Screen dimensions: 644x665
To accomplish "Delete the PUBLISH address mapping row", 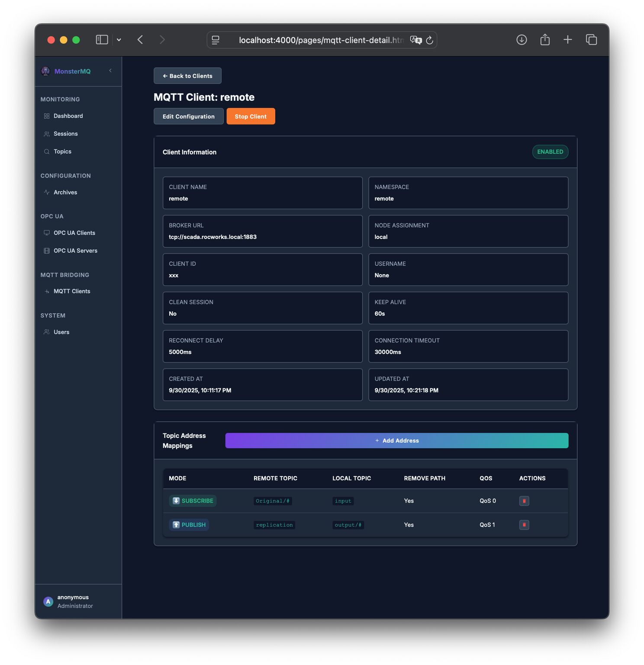I will point(524,525).
